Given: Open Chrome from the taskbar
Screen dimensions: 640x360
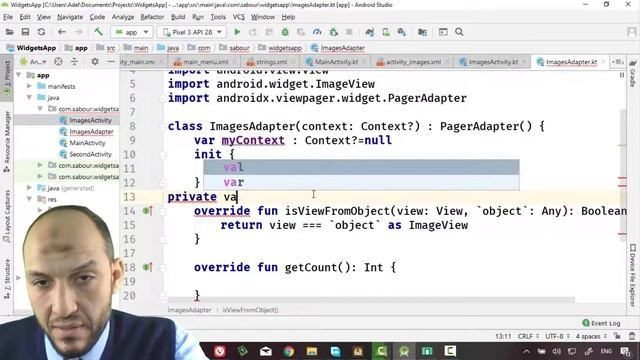Looking at the screenshot, I should pos(289,351).
